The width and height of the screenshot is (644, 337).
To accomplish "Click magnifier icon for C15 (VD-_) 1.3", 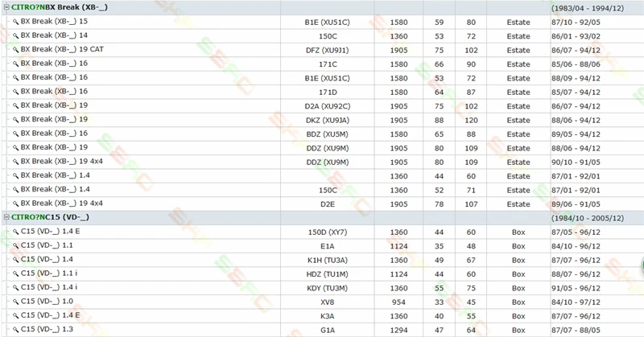I will pyautogui.click(x=15, y=329).
